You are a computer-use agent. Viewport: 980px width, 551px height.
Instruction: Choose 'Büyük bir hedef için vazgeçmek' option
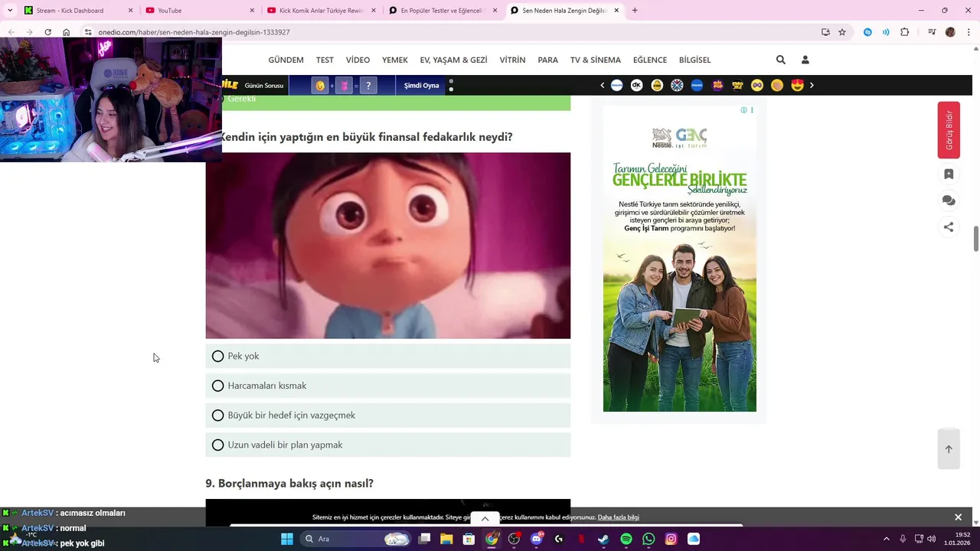388,415
